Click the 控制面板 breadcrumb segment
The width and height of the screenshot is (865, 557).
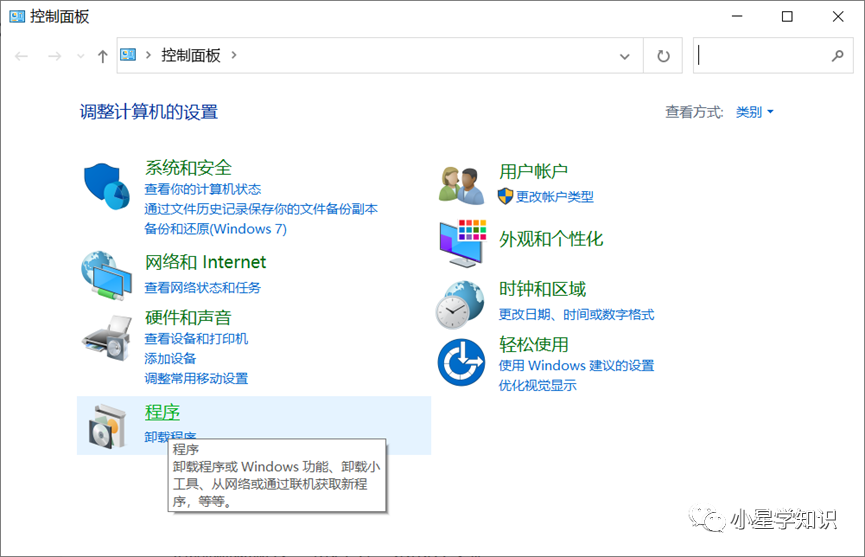pos(190,55)
